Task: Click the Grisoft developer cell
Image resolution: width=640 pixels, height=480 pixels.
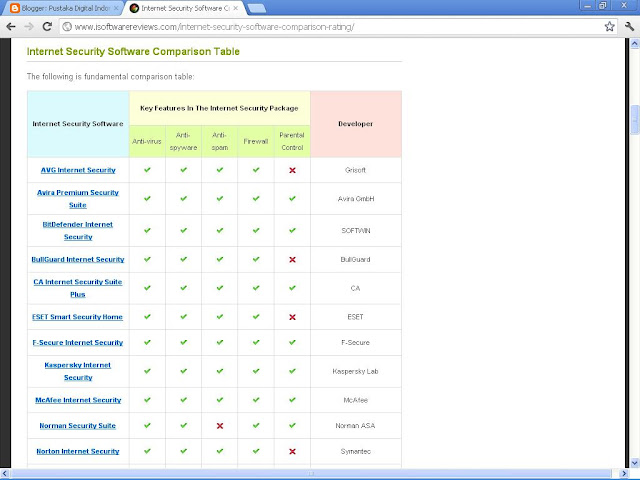Action: point(356,170)
